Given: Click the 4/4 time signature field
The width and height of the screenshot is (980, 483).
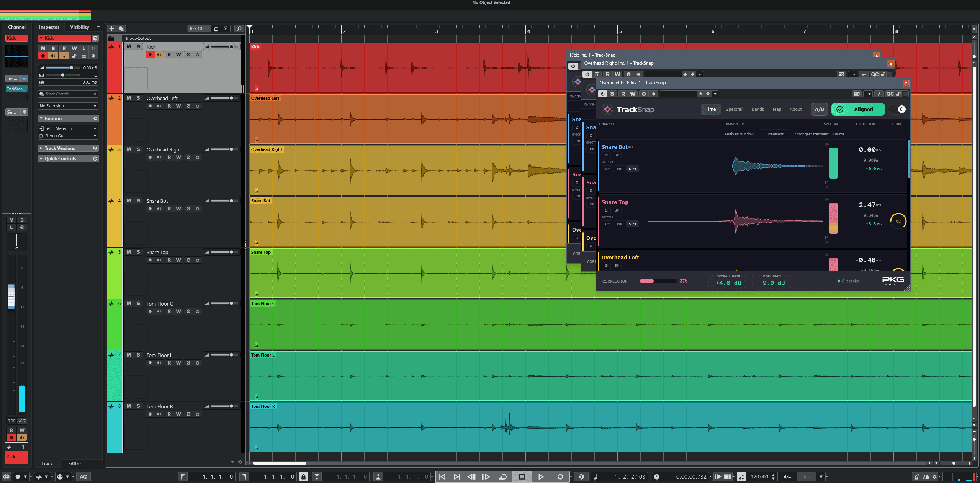Looking at the screenshot, I should [x=787, y=476].
